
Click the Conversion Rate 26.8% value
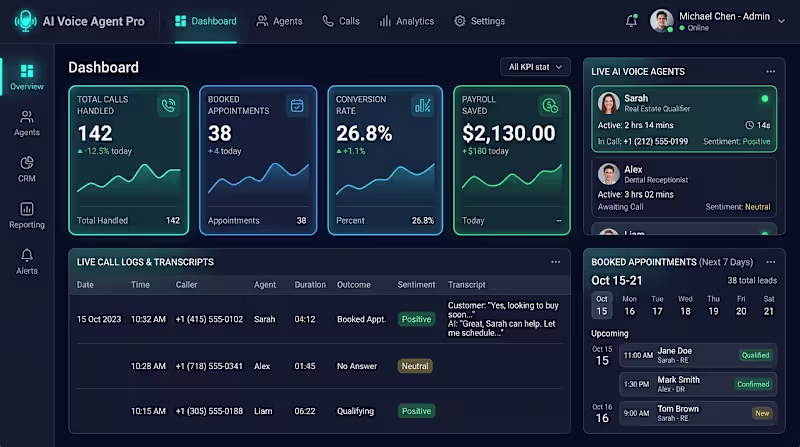[x=364, y=133]
